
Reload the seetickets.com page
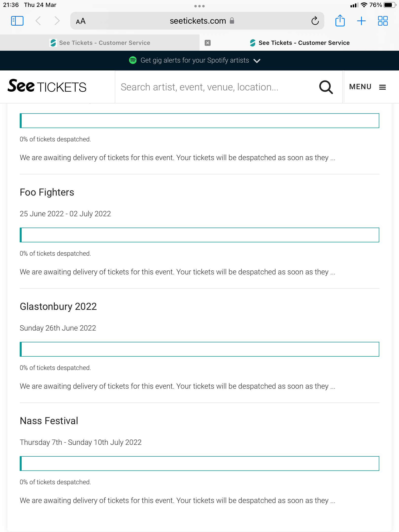pos(315,21)
